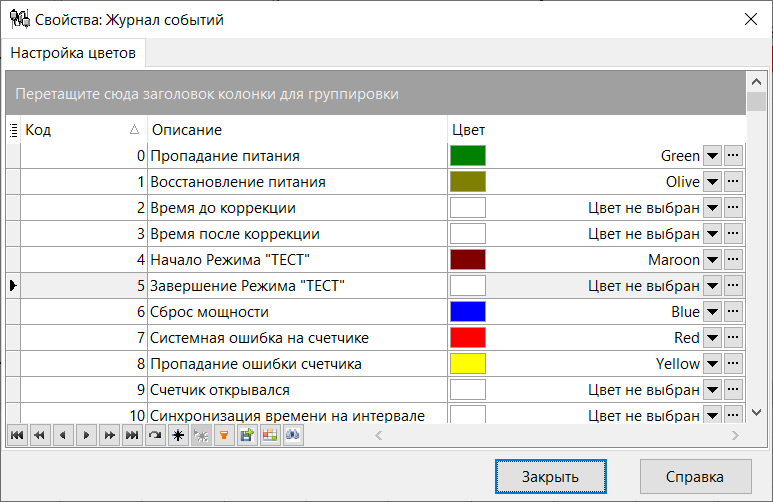Image resolution: width=773 pixels, height=502 pixels.
Task: Expand color dropdown for Время до коррекции
Action: [712, 208]
